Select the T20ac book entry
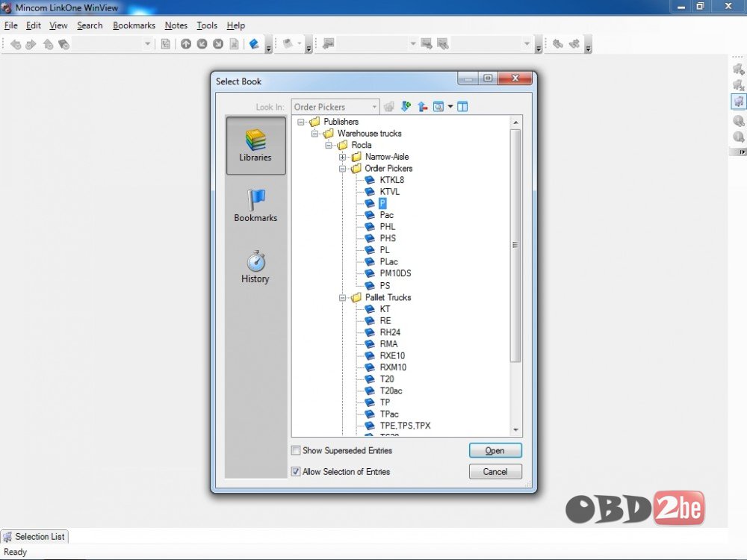Screen dimensions: 747x560 click(391, 391)
